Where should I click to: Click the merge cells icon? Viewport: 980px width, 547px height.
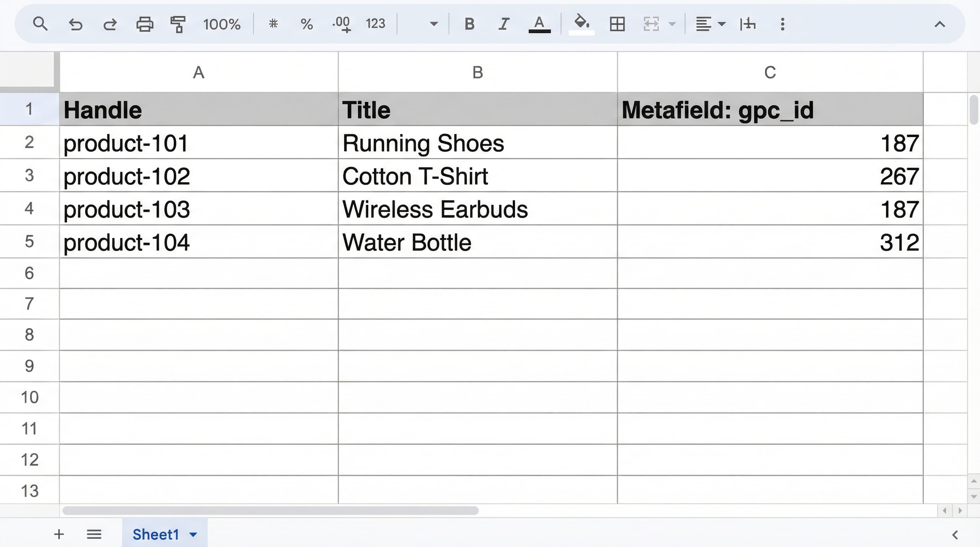pyautogui.click(x=651, y=24)
